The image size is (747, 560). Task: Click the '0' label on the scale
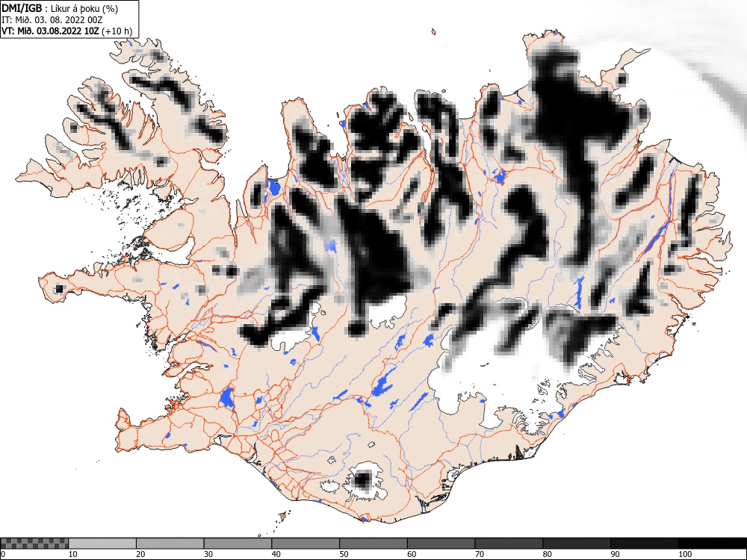(x=3, y=554)
